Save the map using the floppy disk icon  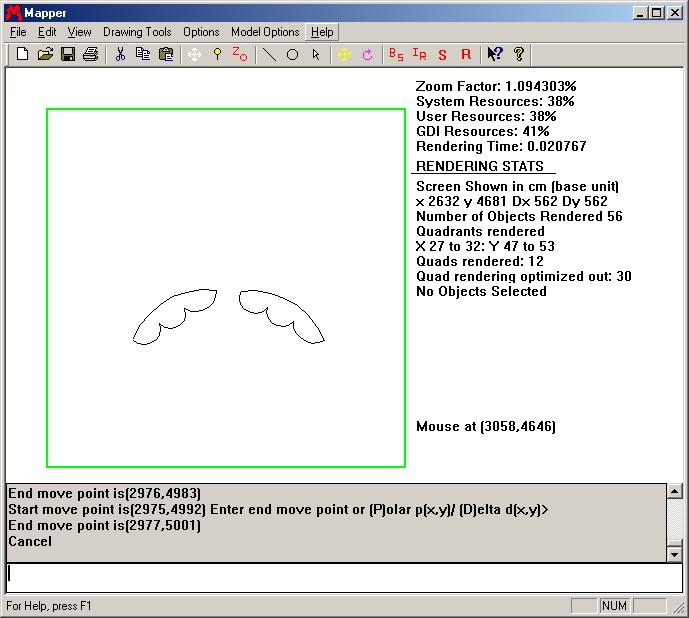(x=68, y=54)
